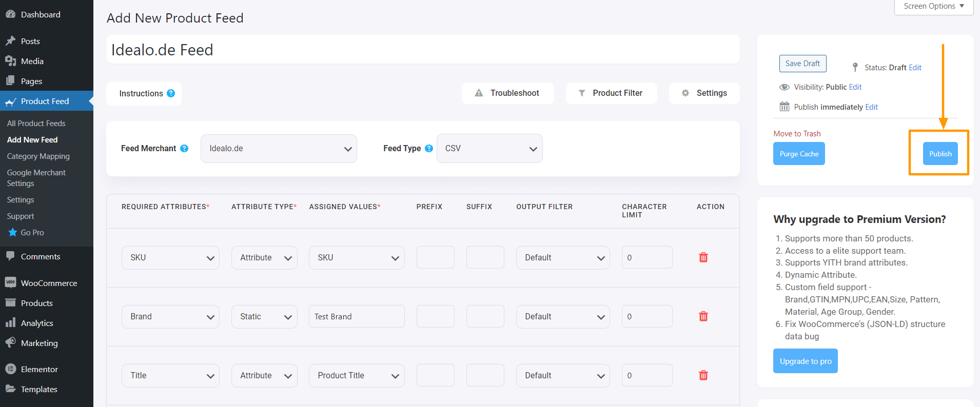The height and width of the screenshot is (407, 980).
Task: Expand the Feed Type CSV dropdown
Action: click(x=489, y=149)
